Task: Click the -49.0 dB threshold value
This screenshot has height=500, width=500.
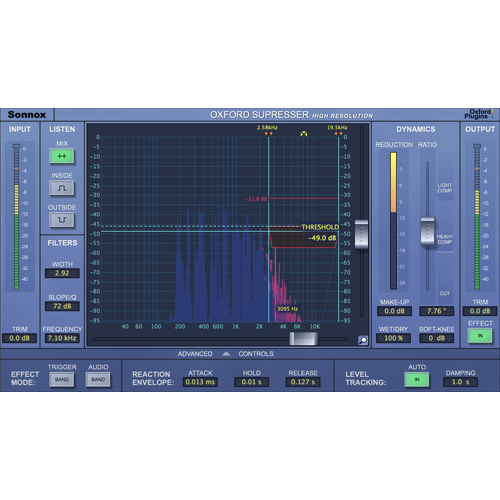Action: (322, 238)
